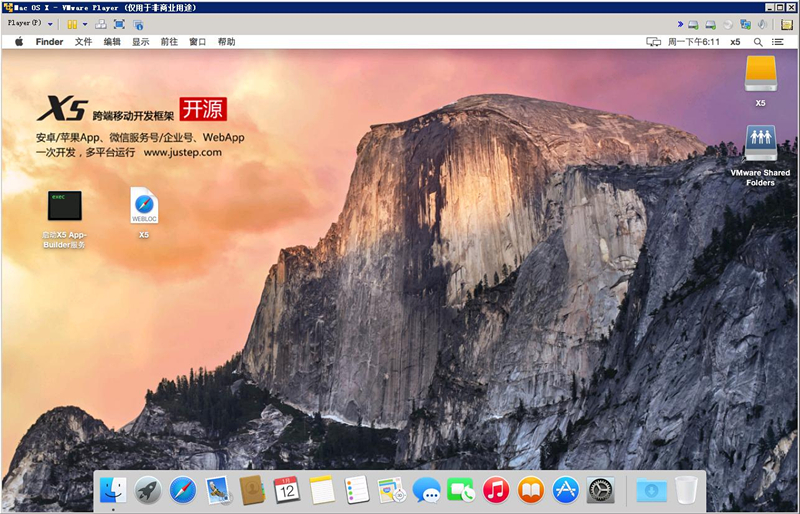Image resolution: width=800 pixels, height=514 pixels.
Task: Open Notification Center list icon
Action: point(778,42)
